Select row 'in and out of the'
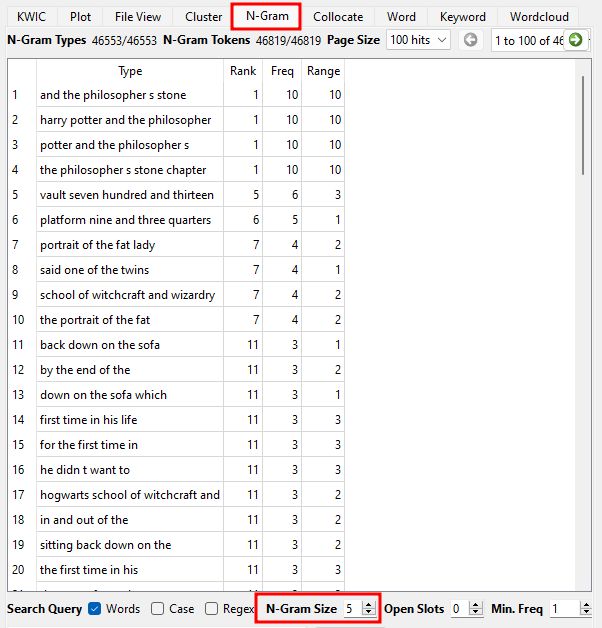 click(176, 519)
